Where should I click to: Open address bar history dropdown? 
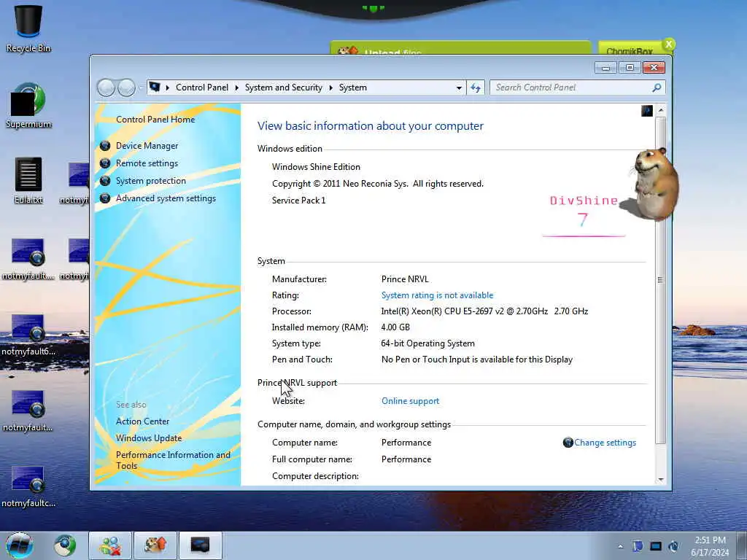coord(459,87)
